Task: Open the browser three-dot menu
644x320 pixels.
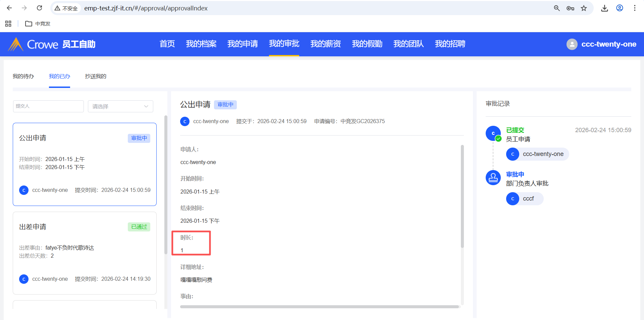Action: coord(635,8)
